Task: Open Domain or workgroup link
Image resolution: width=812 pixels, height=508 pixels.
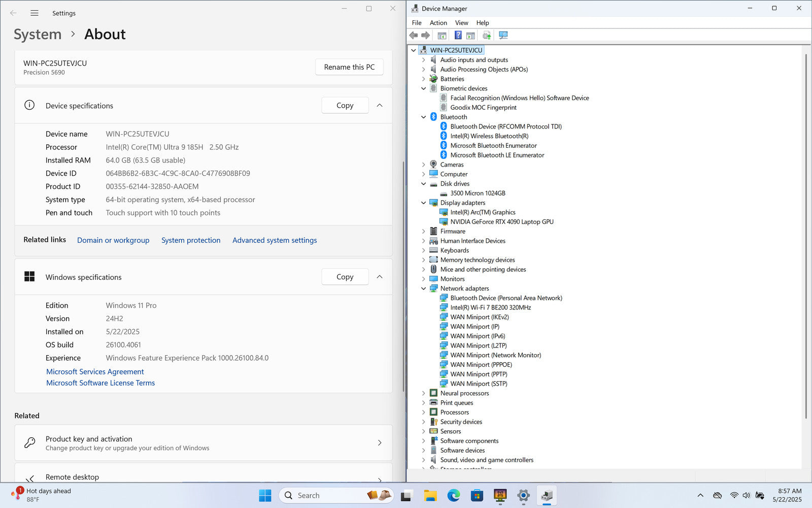Action: tap(113, 240)
